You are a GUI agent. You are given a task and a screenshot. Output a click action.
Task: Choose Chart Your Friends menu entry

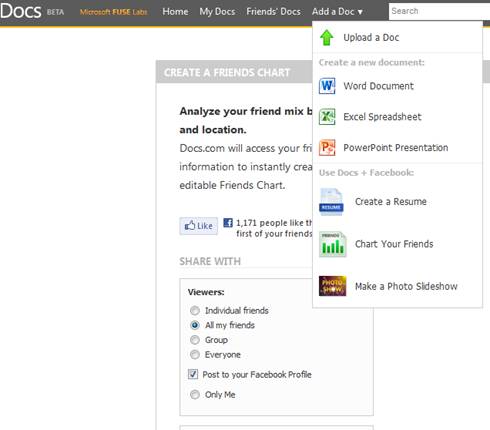click(x=397, y=244)
